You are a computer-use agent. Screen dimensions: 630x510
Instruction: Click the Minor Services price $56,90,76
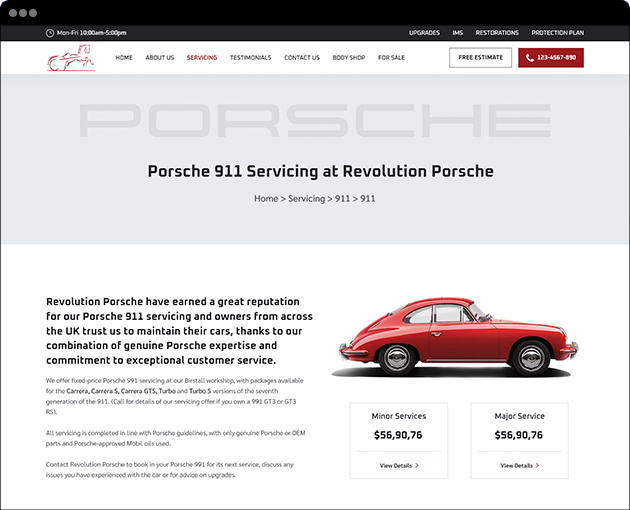[x=398, y=435]
